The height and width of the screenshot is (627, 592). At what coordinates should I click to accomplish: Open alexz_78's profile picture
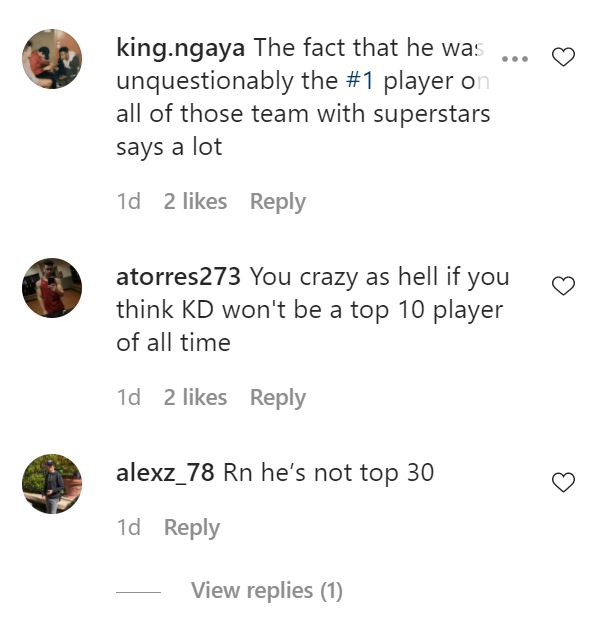(52, 484)
